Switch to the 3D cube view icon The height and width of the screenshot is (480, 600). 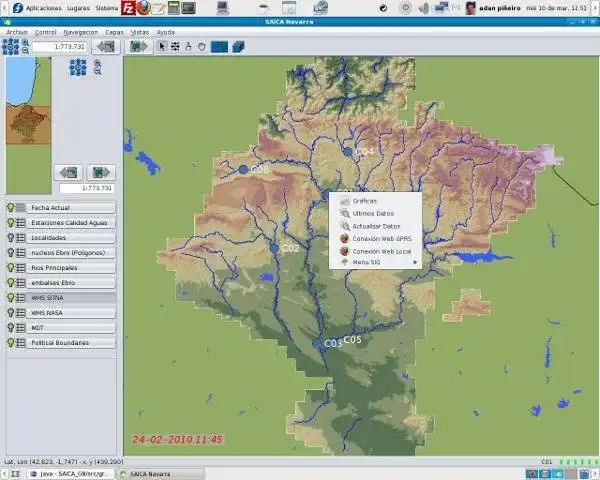(238, 47)
